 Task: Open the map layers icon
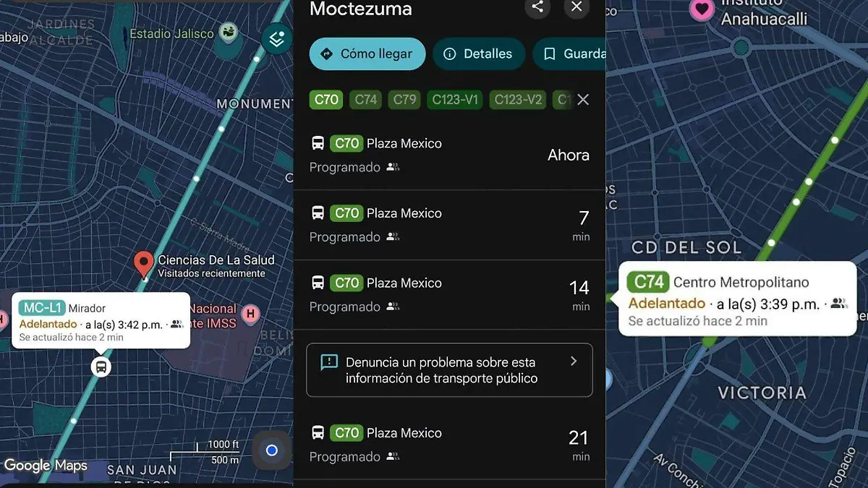(276, 38)
